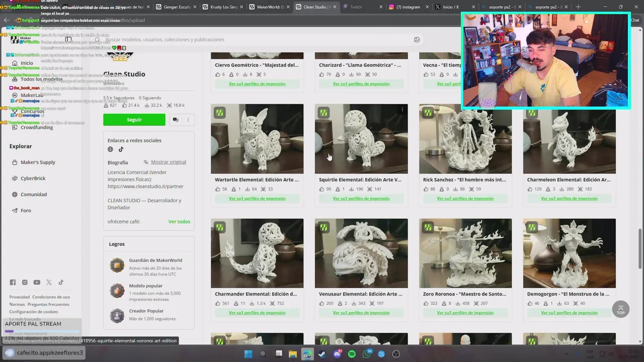Click the MakerWorld search field
The image size is (644, 362).
[257, 40]
